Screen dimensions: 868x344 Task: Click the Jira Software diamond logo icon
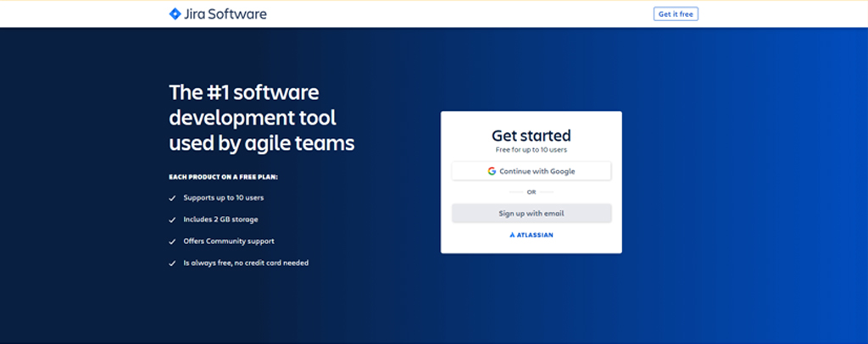coord(175,14)
